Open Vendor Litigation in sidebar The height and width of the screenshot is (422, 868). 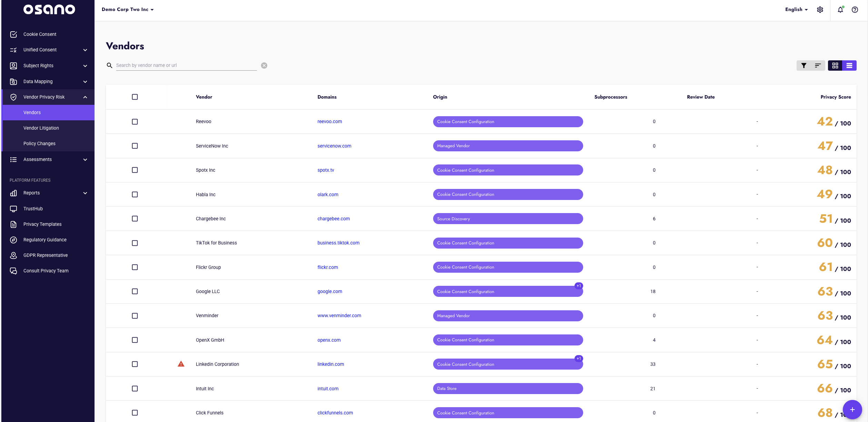[x=41, y=128]
